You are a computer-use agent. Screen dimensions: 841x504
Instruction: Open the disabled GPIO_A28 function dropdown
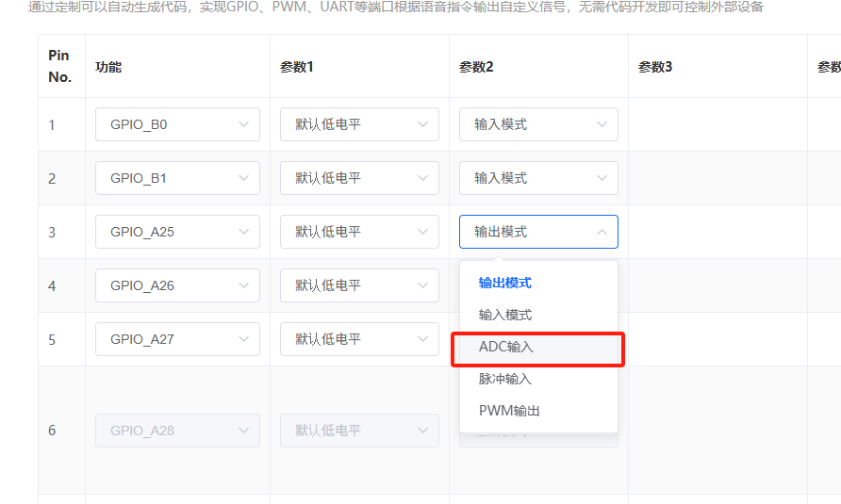[x=177, y=431]
